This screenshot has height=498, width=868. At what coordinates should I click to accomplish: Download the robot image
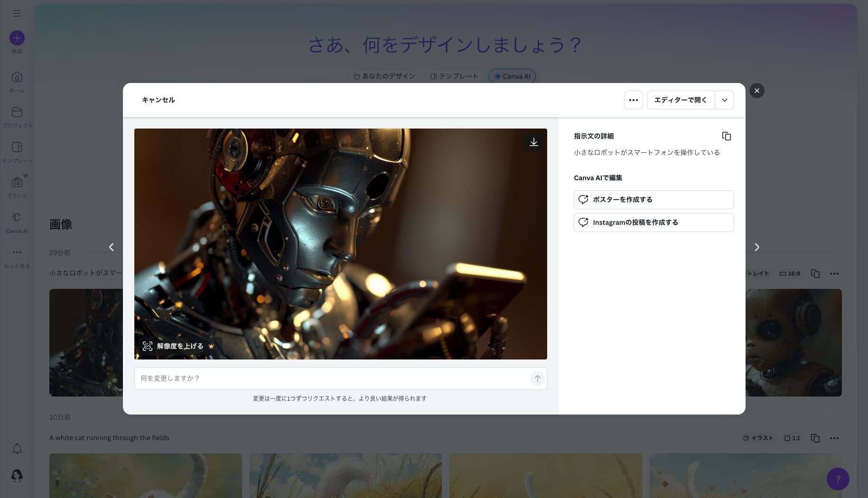pyautogui.click(x=533, y=142)
